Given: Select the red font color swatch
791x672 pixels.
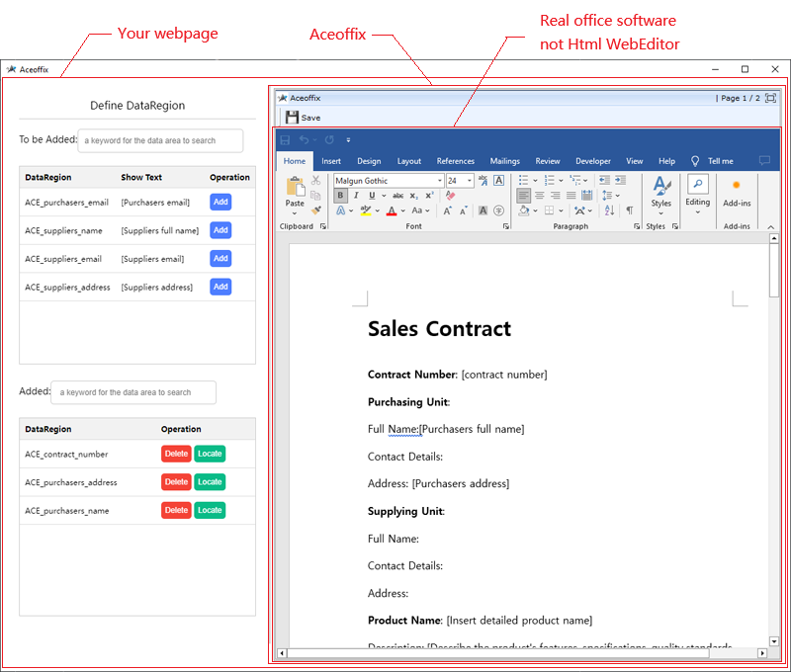Looking at the screenshot, I should pos(392,213).
